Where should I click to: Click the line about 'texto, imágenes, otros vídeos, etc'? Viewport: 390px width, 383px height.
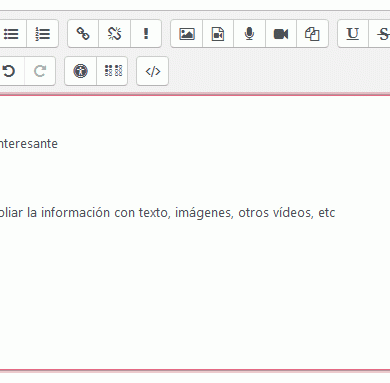point(167,212)
